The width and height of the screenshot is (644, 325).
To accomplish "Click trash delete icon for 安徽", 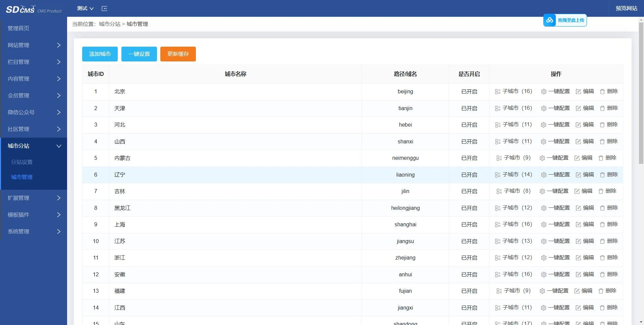I will coord(602,275).
